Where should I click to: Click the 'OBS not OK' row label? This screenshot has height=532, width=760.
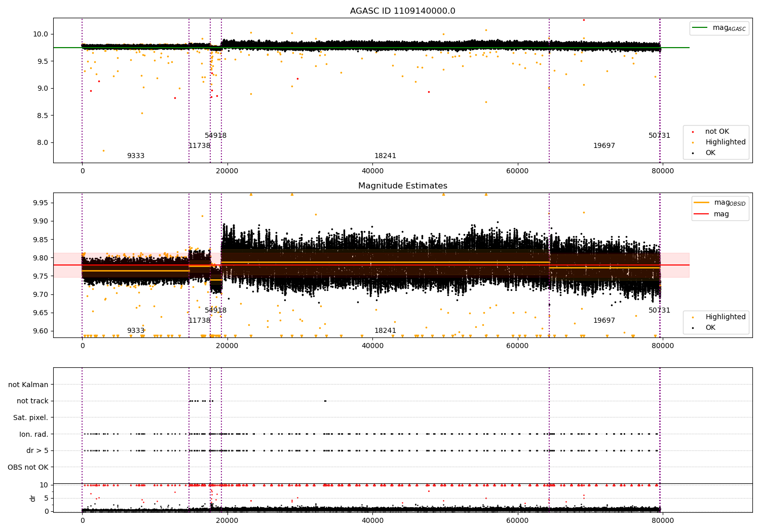pyautogui.click(x=28, y=468)
